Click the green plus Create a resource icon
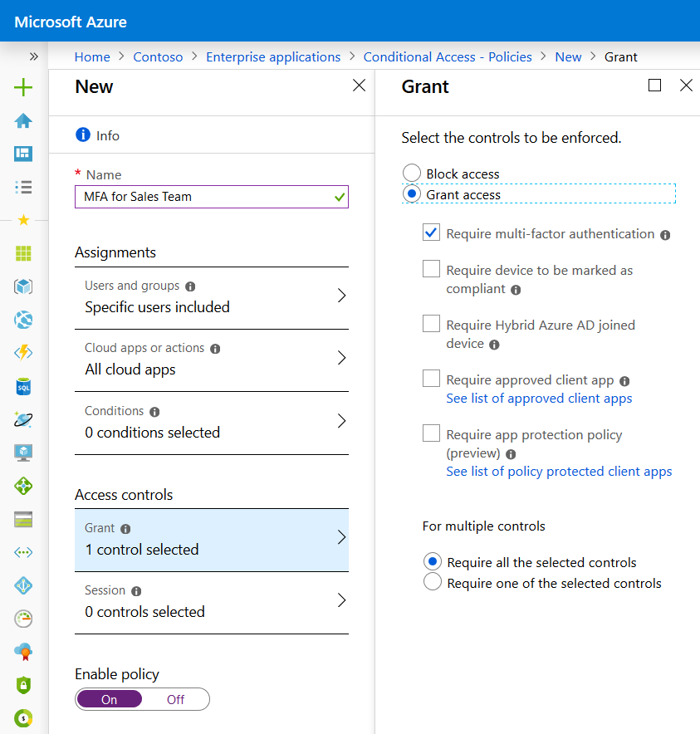The image size is (700, 734). click(x=23, y=87)
